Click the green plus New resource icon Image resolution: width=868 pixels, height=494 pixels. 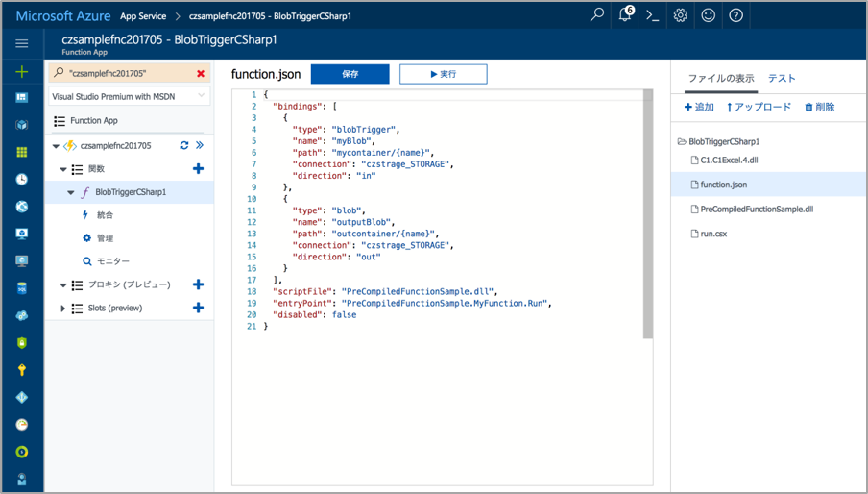[22, 71]
